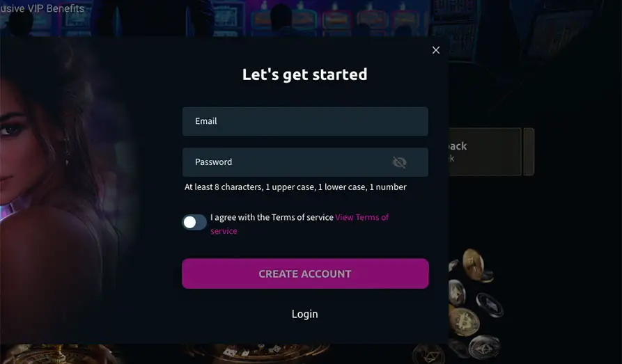Toggle password visibility with the crossed-eye icon
The width and height of the screenshot is (622, 364).
[x=400, y=162]
